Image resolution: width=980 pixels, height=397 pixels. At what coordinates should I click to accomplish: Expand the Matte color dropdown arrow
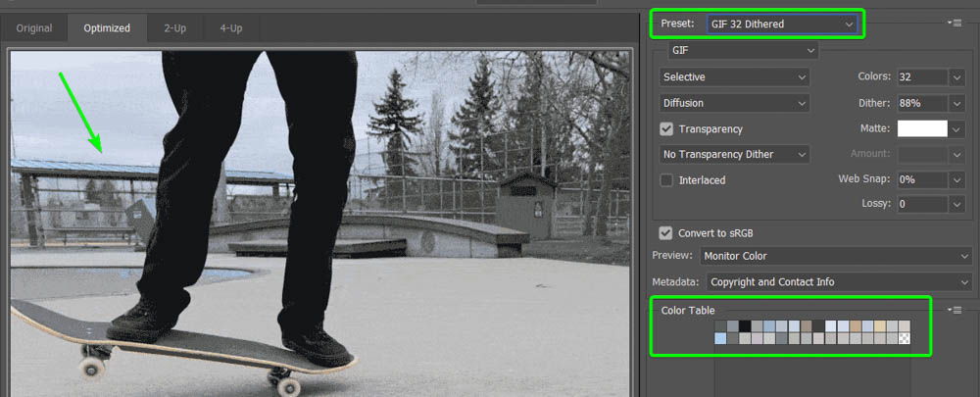coord(956,128)
